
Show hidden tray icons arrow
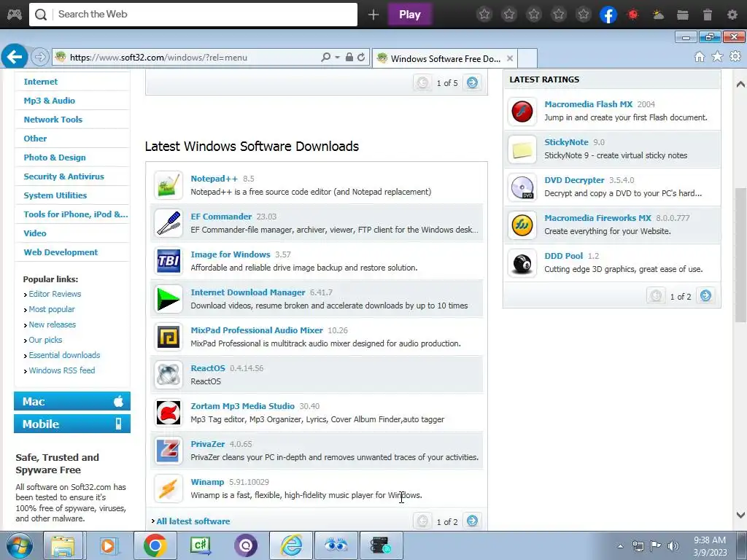(620, 546)
